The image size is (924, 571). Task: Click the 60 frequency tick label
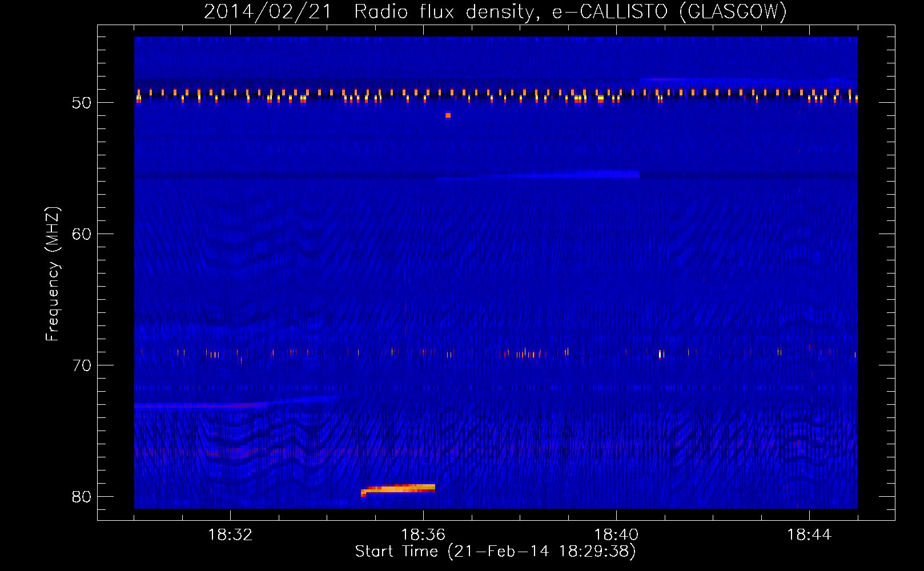click(x=81, y=234)
